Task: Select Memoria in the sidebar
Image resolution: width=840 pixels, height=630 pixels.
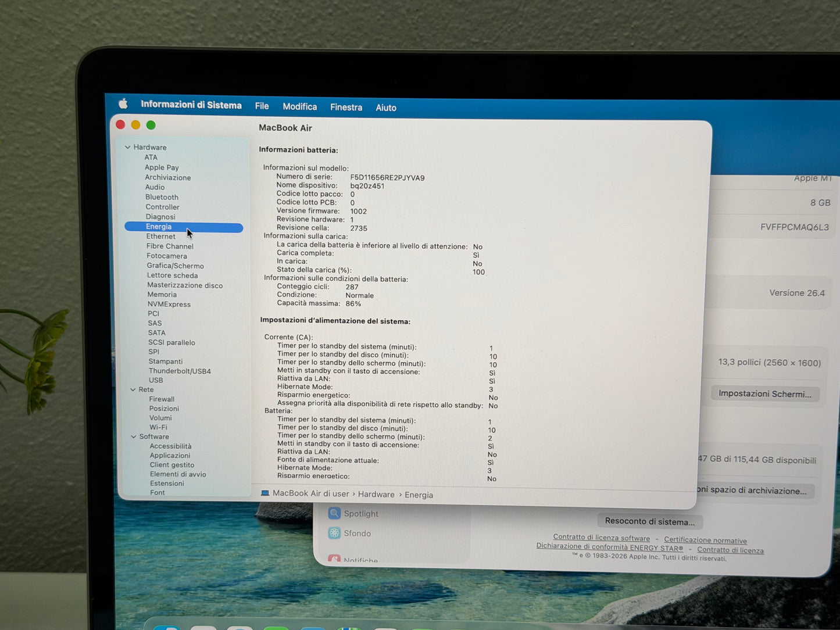Action: (162, 295)
